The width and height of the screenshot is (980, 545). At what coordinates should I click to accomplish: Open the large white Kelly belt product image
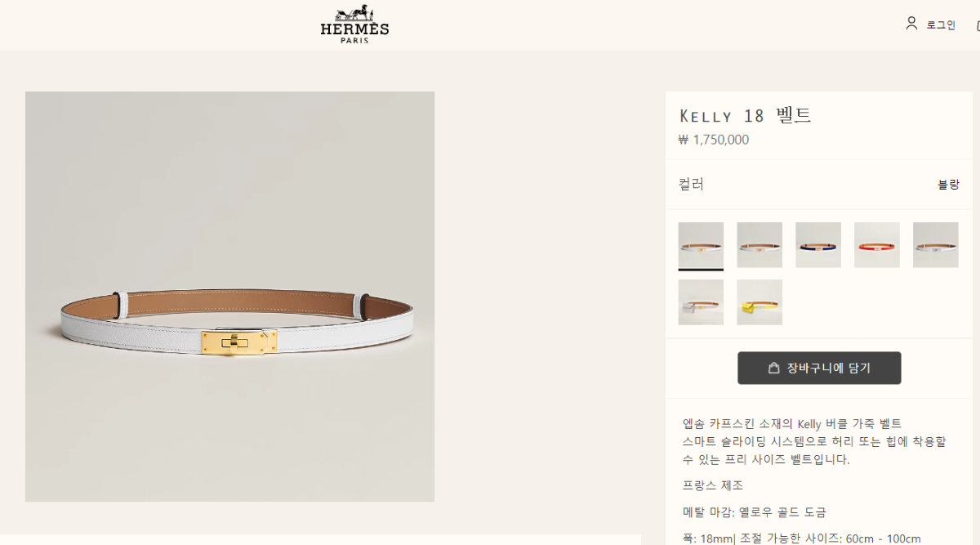pyautogui.click(x=229, y=297)
